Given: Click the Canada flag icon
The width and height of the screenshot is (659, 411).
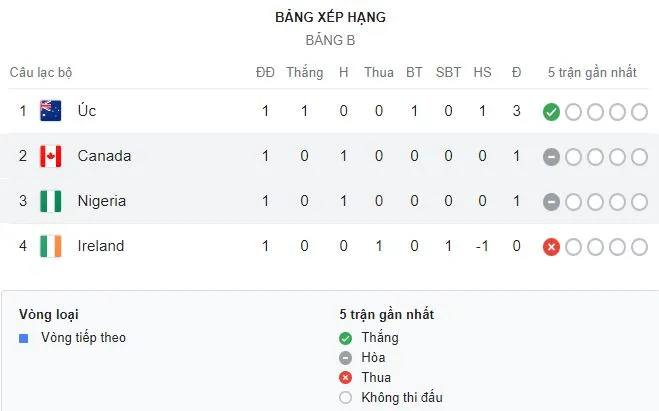Looking at the screenshot, I should [x=51, y=156].
